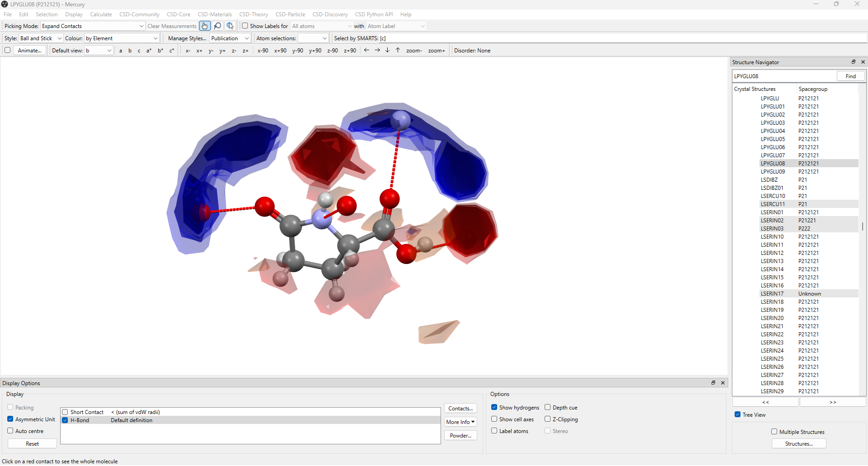Move view down with down arrow
Screen dimensions: 868x466
388,51
